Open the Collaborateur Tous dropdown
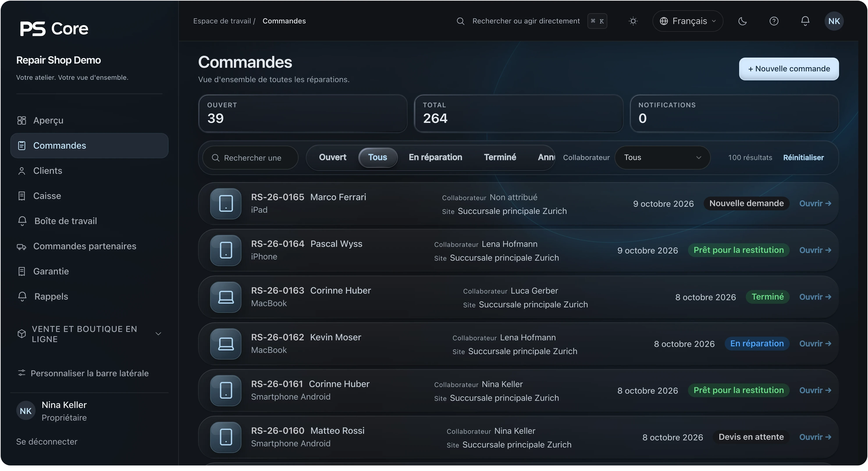The image size is (868, 471). [x=662, y=158]
